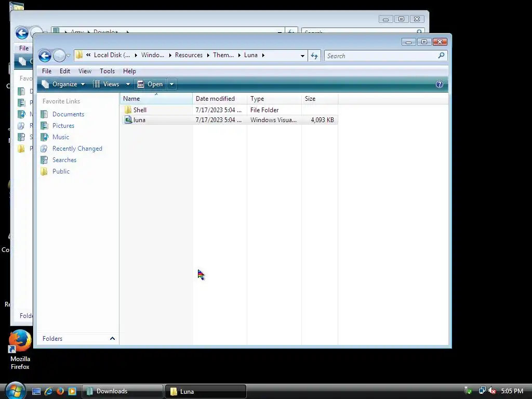Image resolution: width=532 pixels, height=399 pixels.
Task: Open Documents in Favorite Links
Action: point(68,114)
